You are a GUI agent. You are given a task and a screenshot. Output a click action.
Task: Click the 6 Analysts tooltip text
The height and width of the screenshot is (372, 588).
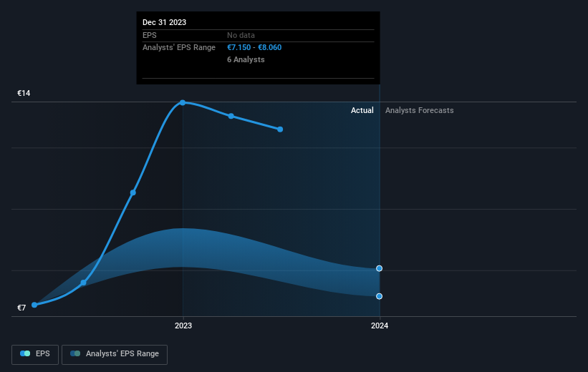click(x=246, y=59)
